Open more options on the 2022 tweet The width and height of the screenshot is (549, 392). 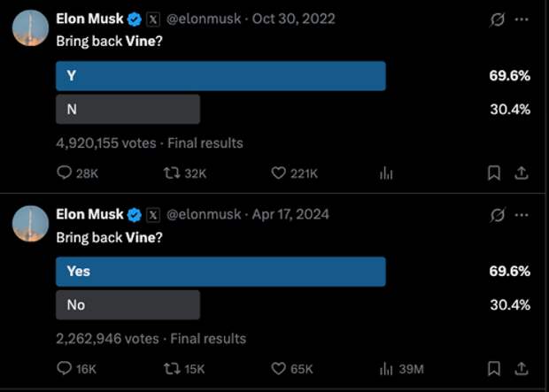tap(522, 19)
